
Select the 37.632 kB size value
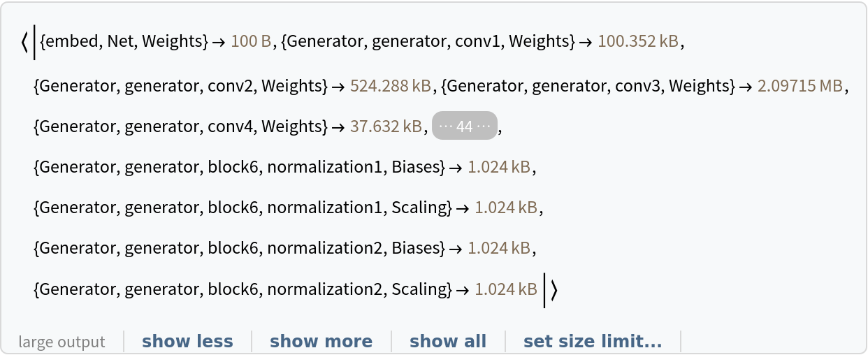pyautogui.click(x=386, y=126)
